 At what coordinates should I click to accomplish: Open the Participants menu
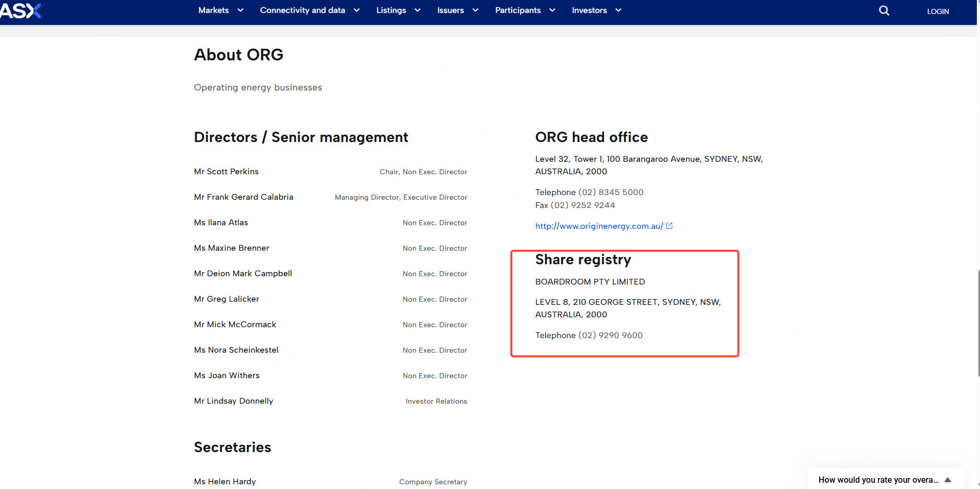click(x=518, y=10)
